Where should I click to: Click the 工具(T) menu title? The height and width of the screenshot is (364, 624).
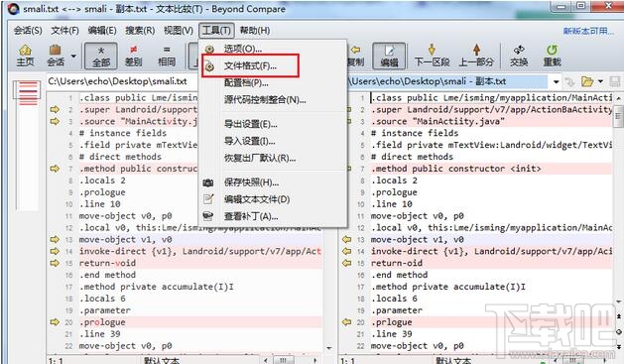click(216, 30)
